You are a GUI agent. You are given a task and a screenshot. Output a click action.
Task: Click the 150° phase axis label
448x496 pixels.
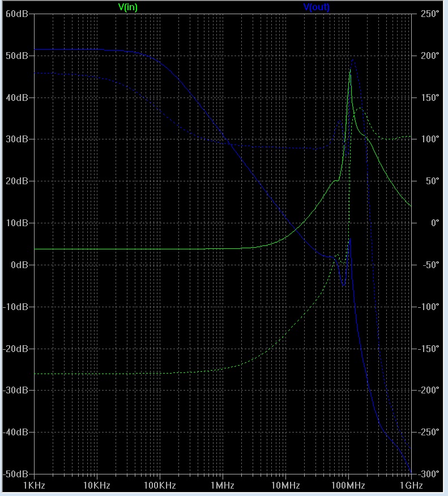430,97
